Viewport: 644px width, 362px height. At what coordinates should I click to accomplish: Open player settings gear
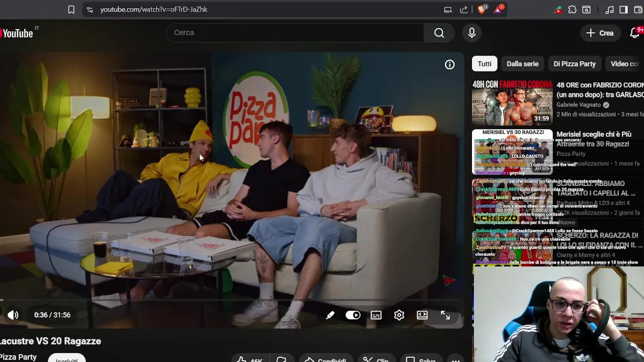click(x=399, y=315)
